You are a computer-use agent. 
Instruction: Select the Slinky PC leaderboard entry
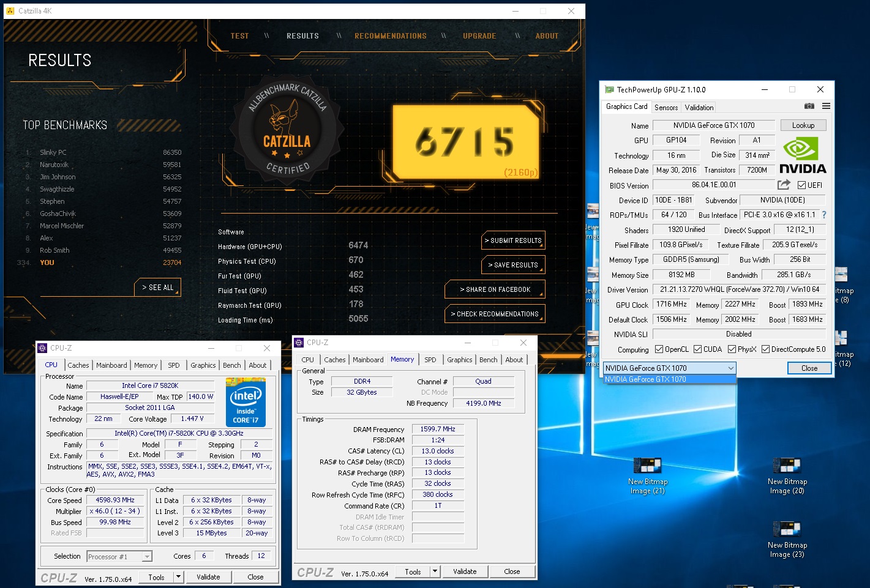click(103, 152)
